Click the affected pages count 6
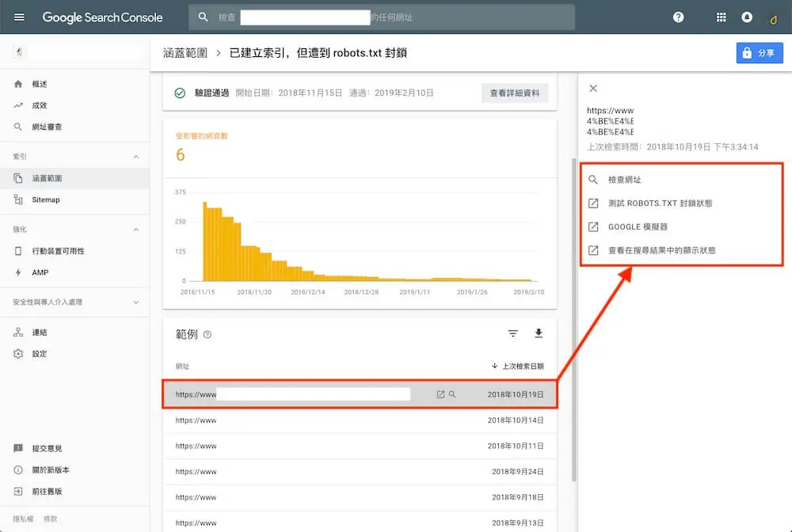Screen dimensions: 792x532 (181, 155)
